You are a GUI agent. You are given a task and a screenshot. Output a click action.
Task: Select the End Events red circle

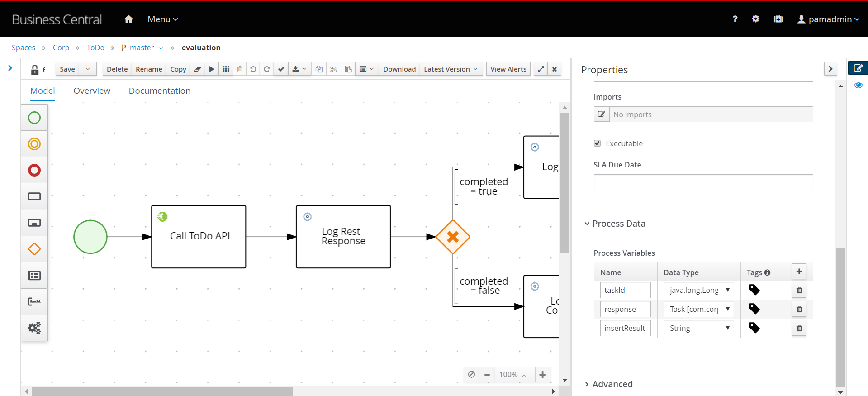coord(34,170)
